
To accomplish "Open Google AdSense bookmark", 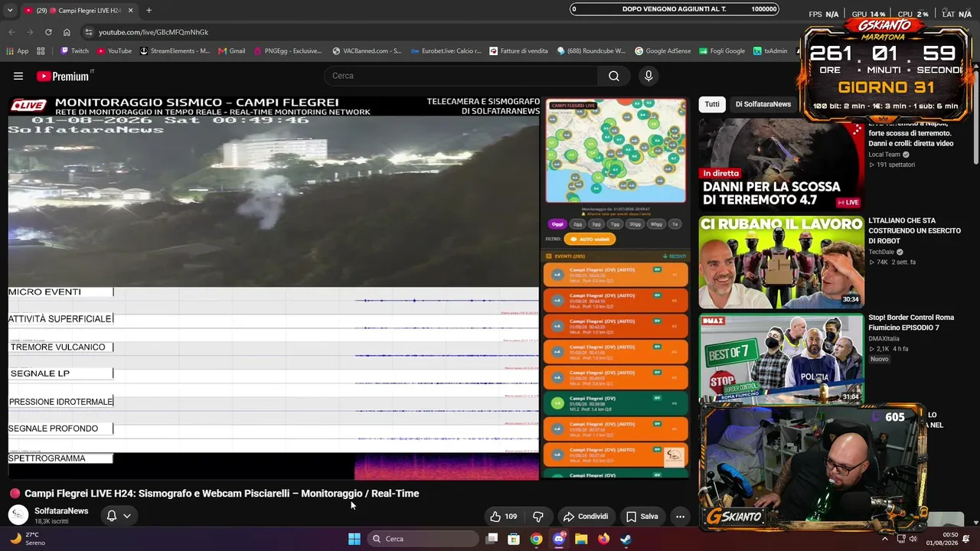I will point(662,51).
